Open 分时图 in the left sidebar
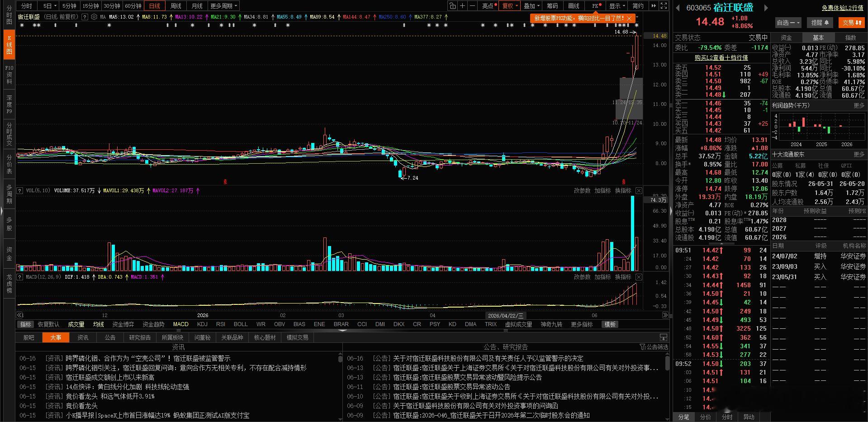Screen dimensions: 868x422 pyautogui.click(x=9, y=15)
